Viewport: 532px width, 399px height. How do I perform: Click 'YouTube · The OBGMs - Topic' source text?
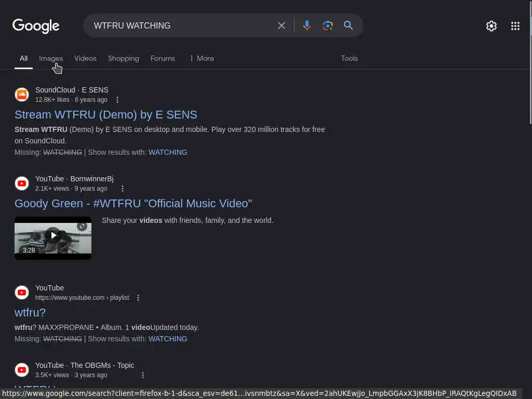pos(85,365)
